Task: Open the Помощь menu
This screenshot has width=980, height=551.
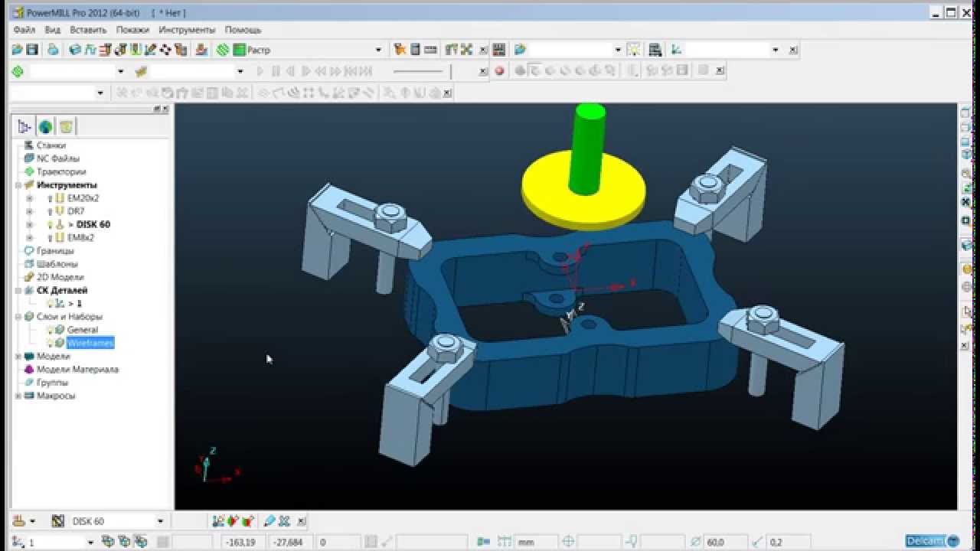Action: coord(243,30)
